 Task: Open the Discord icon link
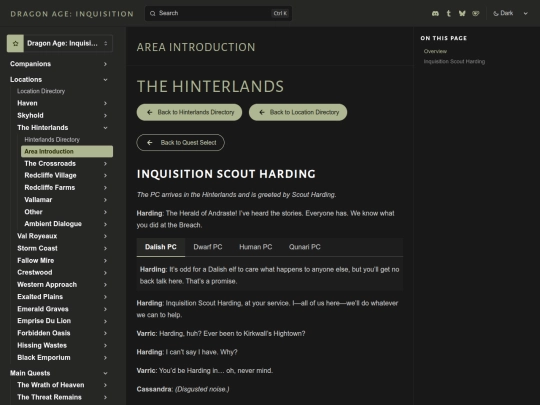pos(435,13)
